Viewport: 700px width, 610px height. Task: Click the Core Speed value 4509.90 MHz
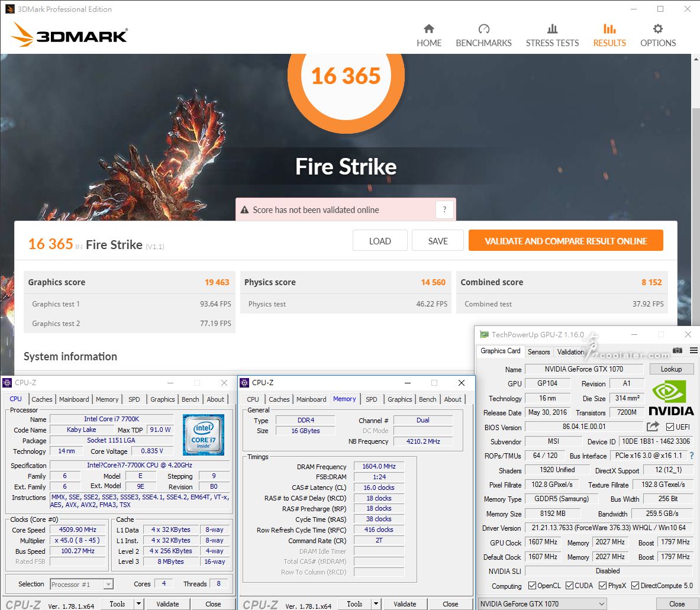pyautogui.click(x=78, y=530)
